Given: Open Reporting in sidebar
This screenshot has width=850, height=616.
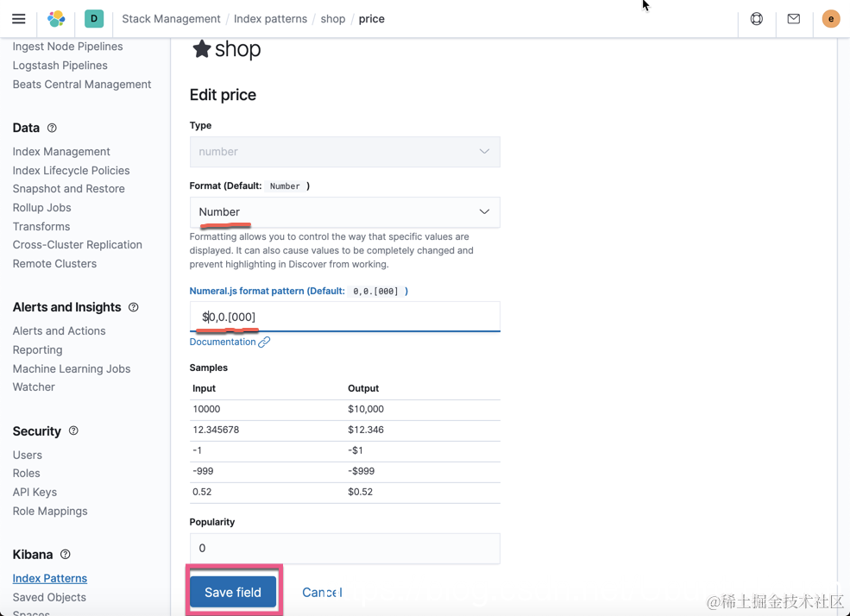Looking at the screenshot, I should click(37, 350).
